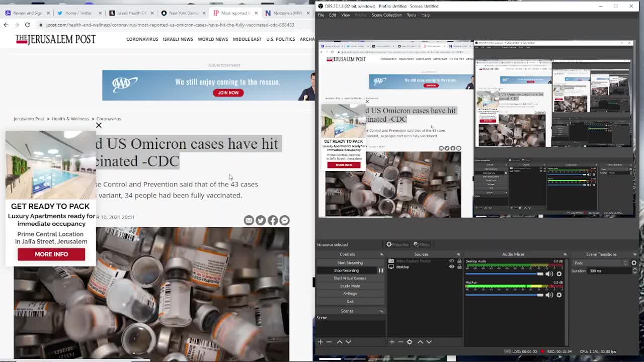Pop out the Scene Transitions dock panel
644x362 pixels.
point(635,254)
